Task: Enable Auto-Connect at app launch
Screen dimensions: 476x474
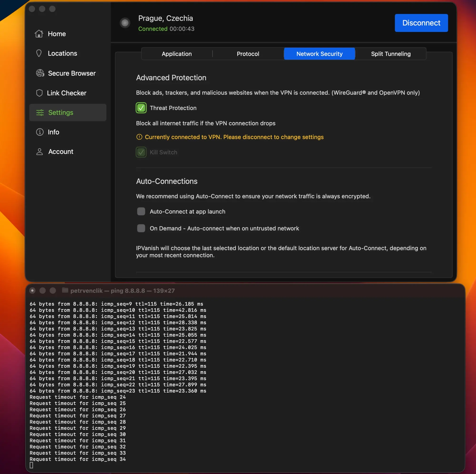Action: (x=141, y=211)
